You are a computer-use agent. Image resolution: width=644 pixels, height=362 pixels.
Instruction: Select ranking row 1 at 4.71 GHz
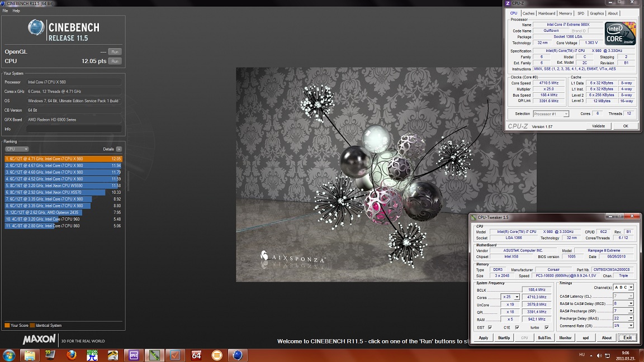63,159
